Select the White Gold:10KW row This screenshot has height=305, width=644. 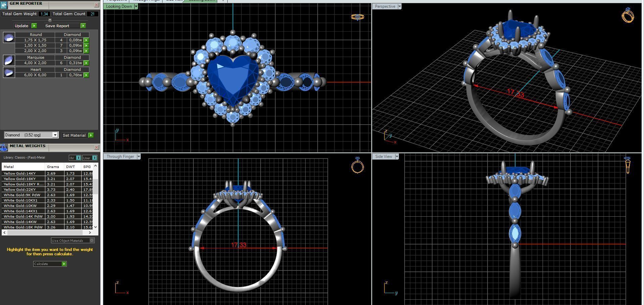(x=47, y=206)
